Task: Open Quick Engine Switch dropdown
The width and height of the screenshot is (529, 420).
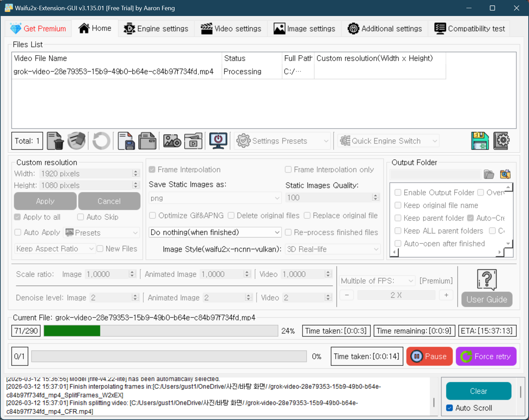Action: point(388,141)
